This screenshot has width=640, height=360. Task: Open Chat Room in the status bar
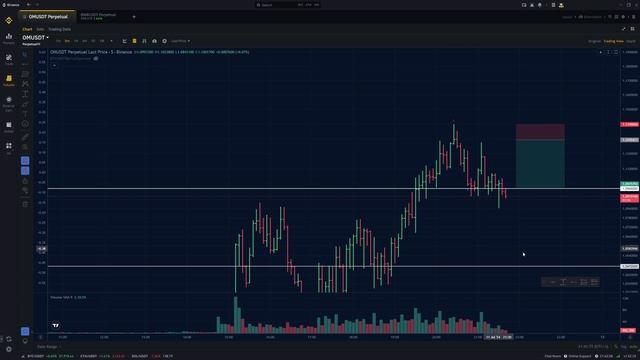(x=553, y=356)
